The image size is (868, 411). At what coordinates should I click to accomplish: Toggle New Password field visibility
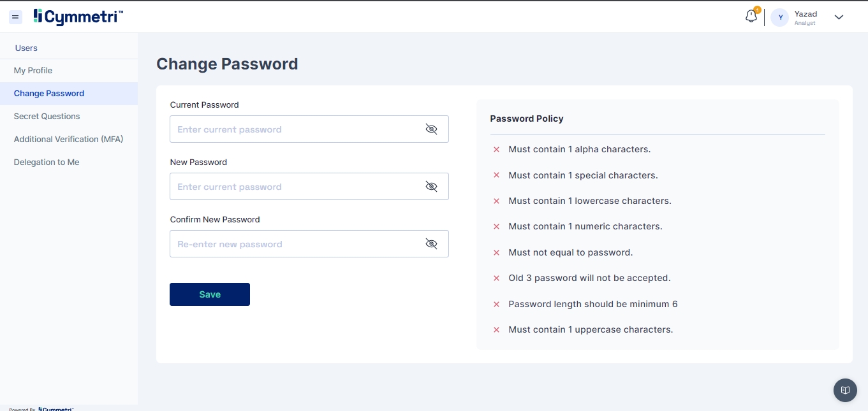click(431, 187)
